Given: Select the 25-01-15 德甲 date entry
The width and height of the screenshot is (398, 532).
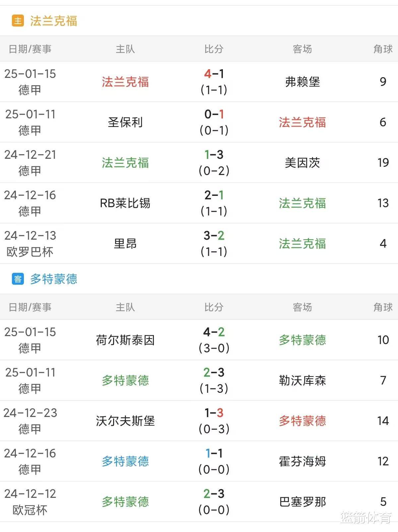Looking at the screenshot, I should [30, 83].
